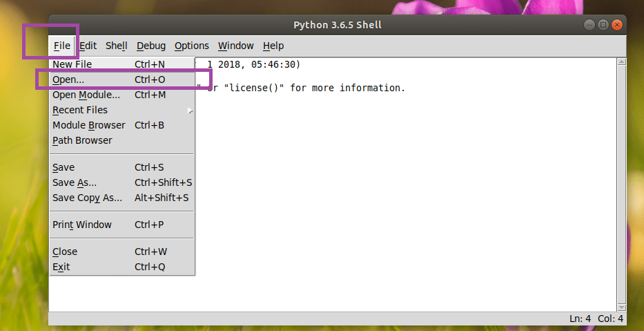This screenshot has width=644, height=331.
Task: Click the Ln: 4 status text
Action: (580, 319)
